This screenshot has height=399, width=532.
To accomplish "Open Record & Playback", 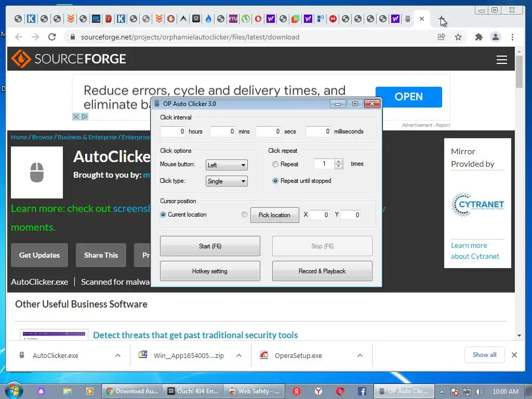I will pos(322,271).
